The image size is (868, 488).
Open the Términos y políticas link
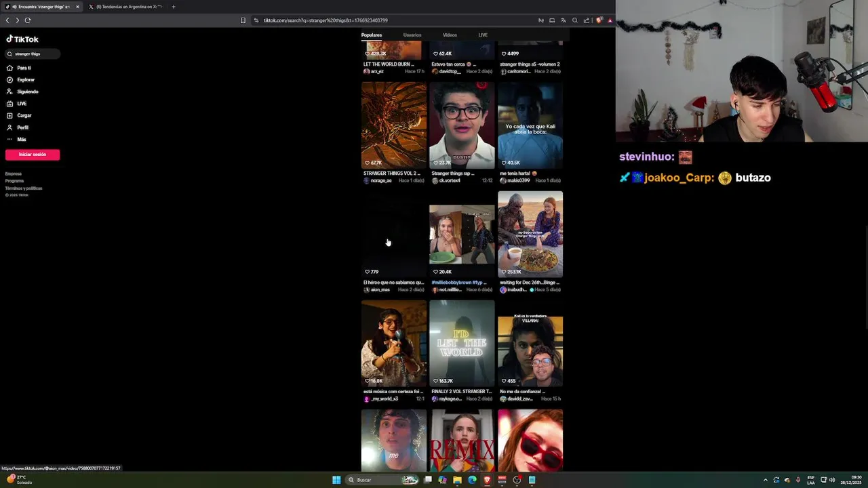point(24,188)
